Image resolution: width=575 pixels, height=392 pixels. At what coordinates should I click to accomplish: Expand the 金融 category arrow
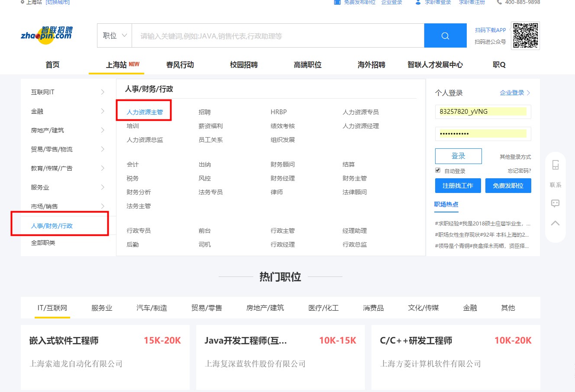click(x=103, y=111)
